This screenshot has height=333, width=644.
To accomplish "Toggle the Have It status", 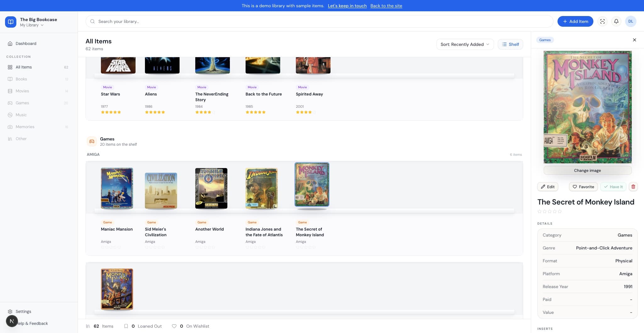I will (x=613, y=187).
